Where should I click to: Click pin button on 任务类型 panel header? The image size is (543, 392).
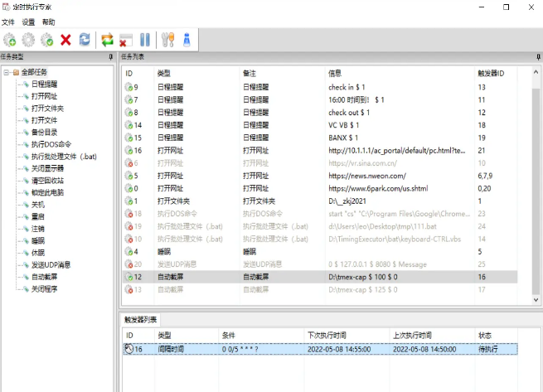[110, 57]
